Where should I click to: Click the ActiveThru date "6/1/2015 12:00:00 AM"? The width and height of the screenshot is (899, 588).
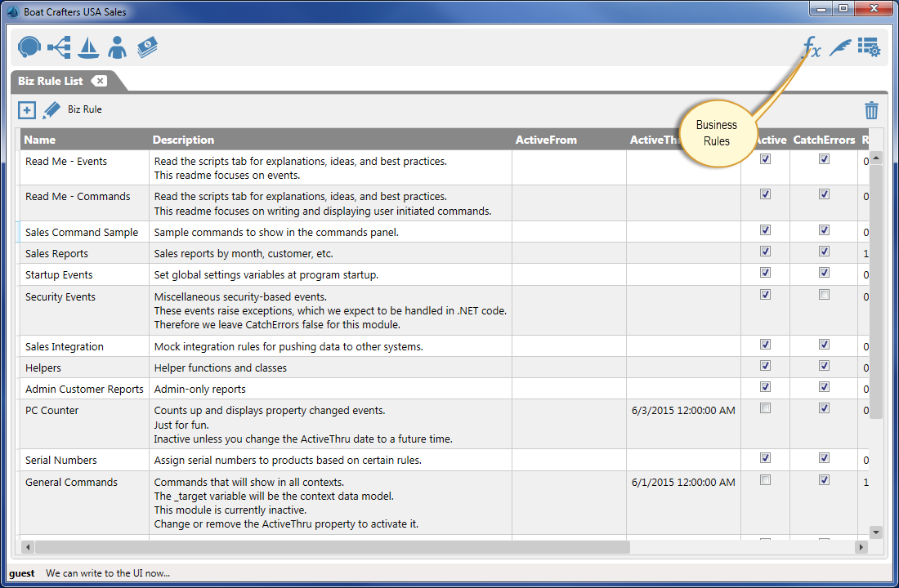click(683, 482)
